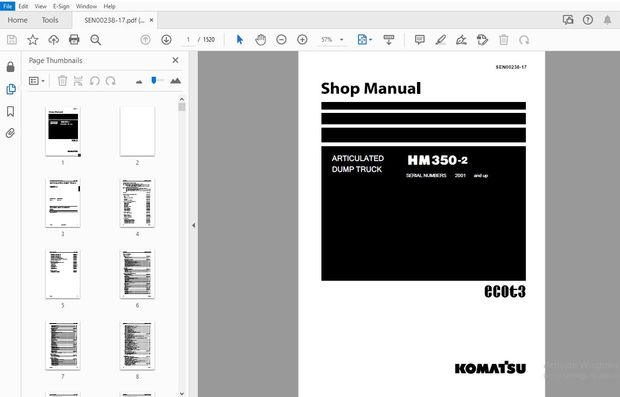620x397 pixels.
Task: Select page 6 thumbnail
Action: click(137, 274)
